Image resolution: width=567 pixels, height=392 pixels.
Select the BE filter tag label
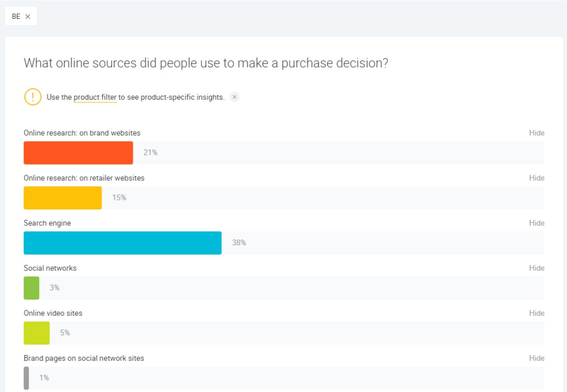[x=16, y=17]
